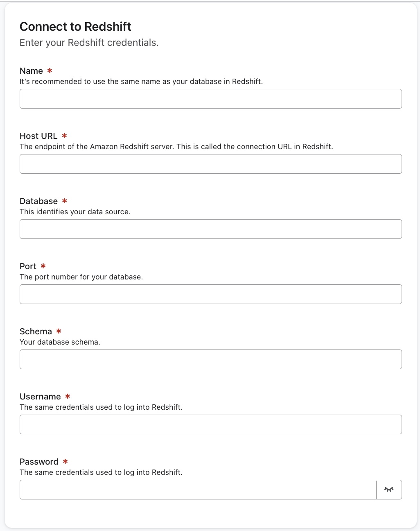Click the Schema label text
Image resolution: width=420 pixels, height=531 pixels.
[36, 331]
